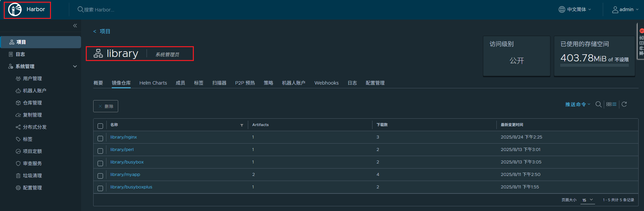
Task: Switch to the Helm Charts tab
Action: [x=153, y=83]
